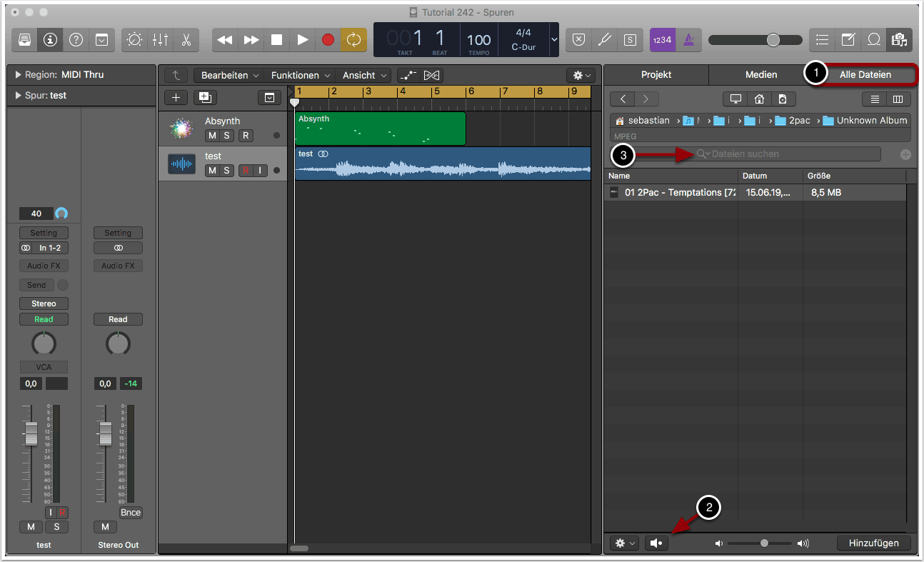Open the Scissors editors button
The width and height of the screenshot is (924, 562).
(186, 40)
